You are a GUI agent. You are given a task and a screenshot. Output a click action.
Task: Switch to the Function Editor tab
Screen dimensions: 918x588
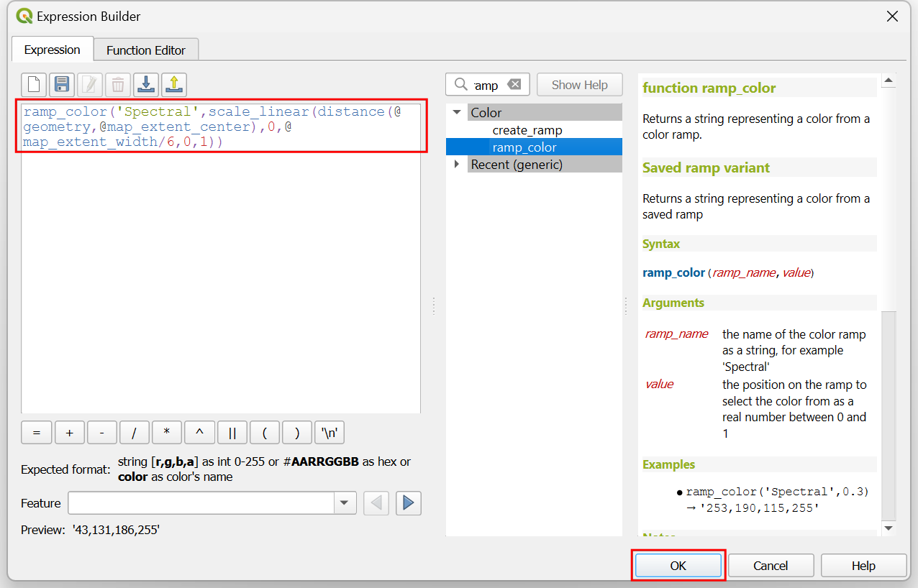click(x=145, y=50)
